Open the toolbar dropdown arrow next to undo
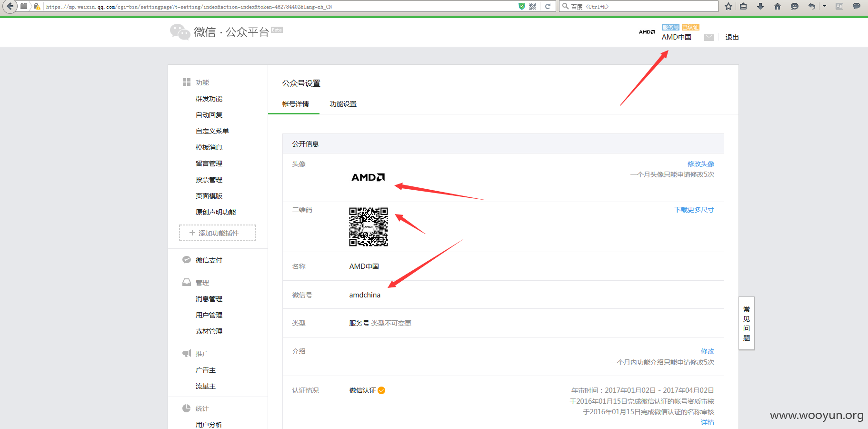 click(x=824, y=6)
